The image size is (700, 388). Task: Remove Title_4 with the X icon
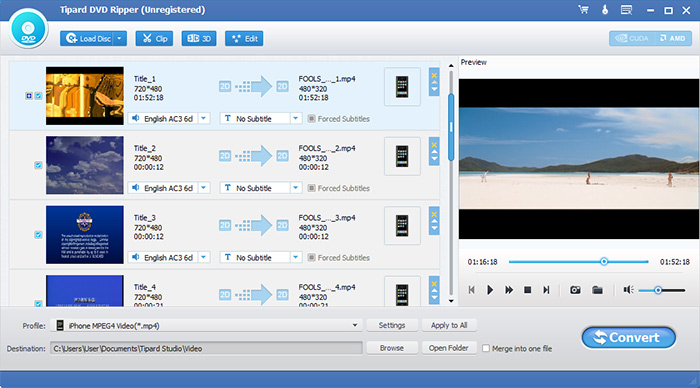pos(434,284)
